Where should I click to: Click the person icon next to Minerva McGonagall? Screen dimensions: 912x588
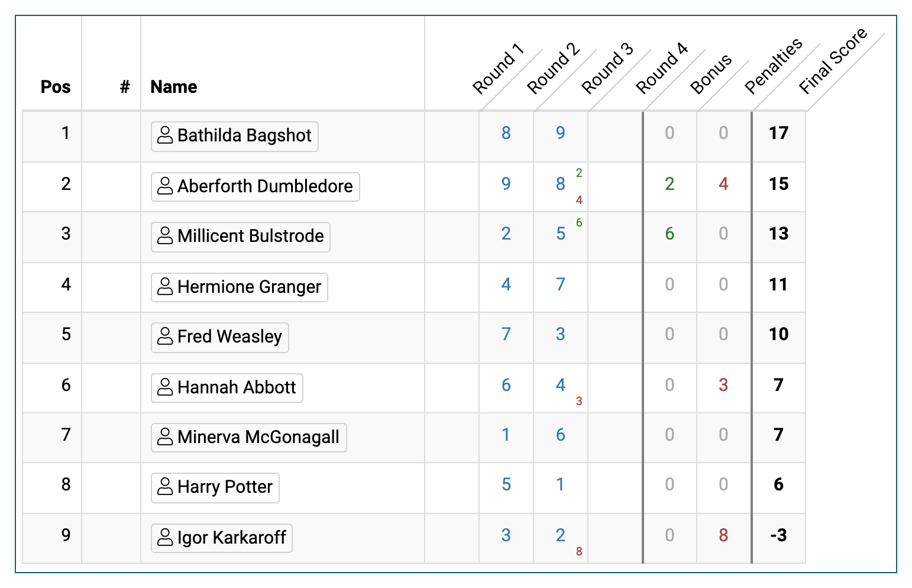(165, 437)
